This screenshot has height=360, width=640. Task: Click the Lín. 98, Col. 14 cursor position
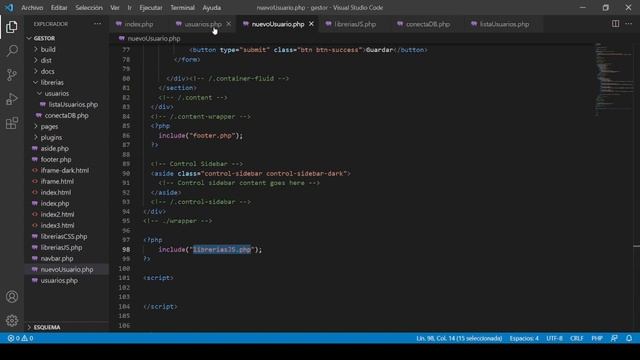(x=459, y=338)
